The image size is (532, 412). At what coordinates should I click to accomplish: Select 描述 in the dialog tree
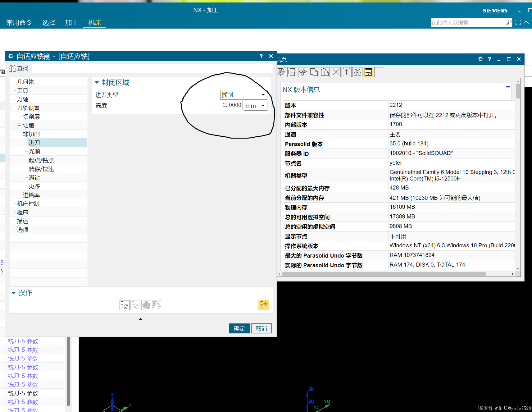(x=23, y=221)
